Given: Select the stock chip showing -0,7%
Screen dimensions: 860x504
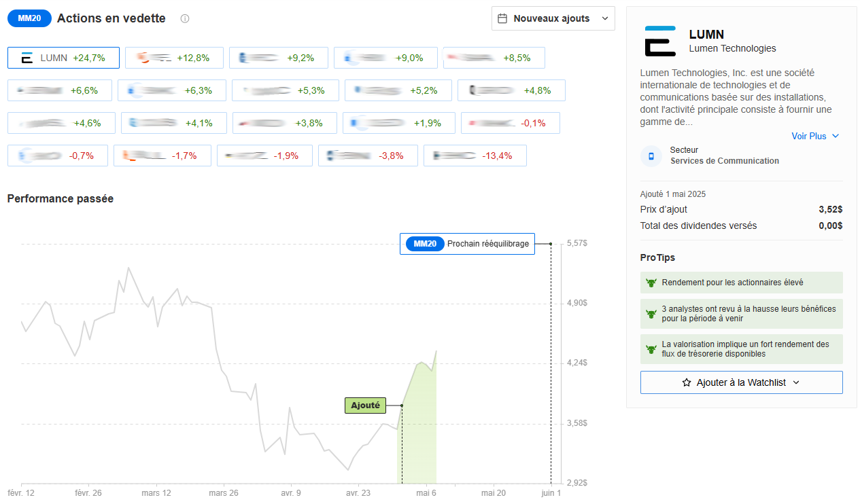Looking at the screenshot, I should point(58,156).
